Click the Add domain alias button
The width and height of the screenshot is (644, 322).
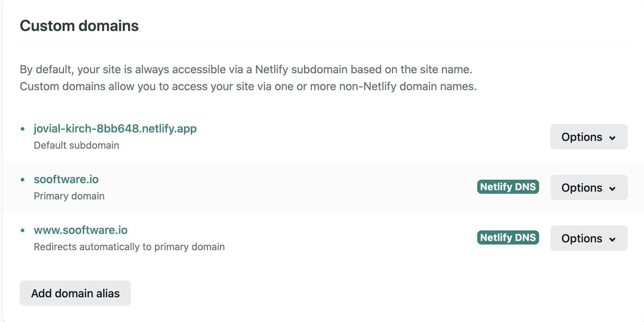[x=75, y=293]
